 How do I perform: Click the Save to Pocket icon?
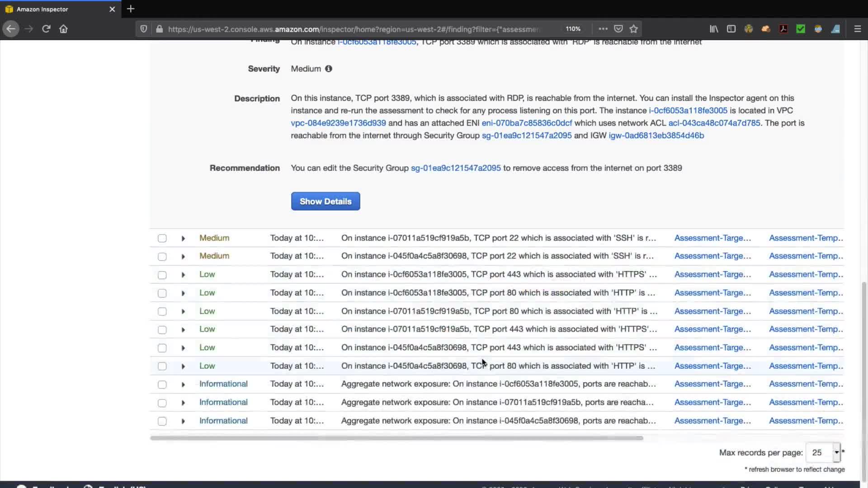tap(618, 29)
